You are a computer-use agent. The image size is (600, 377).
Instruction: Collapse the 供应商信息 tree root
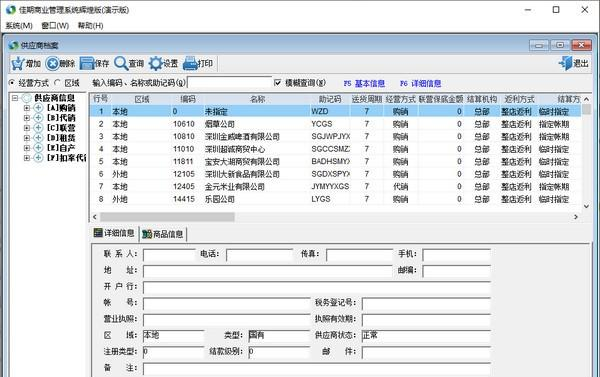[x=15, y=98]
